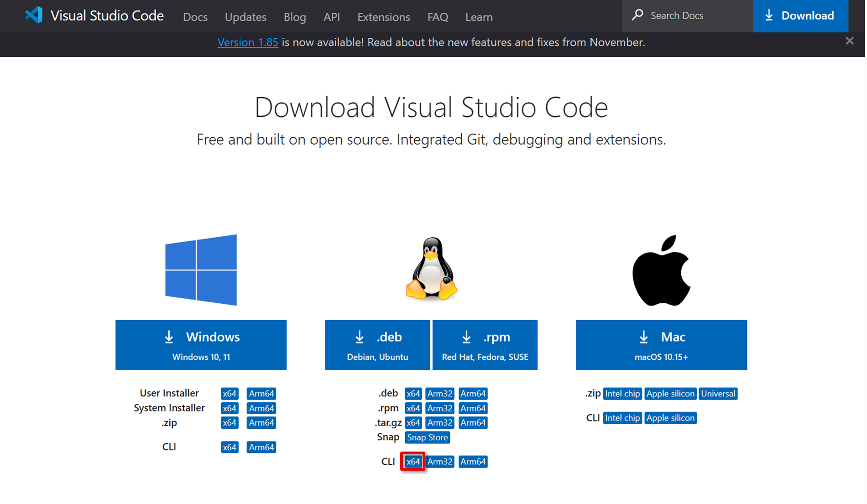Select Windows User Installer x64
Image resolution: width=867 pixels, height=504 pixels.
(x=230, y=394)
